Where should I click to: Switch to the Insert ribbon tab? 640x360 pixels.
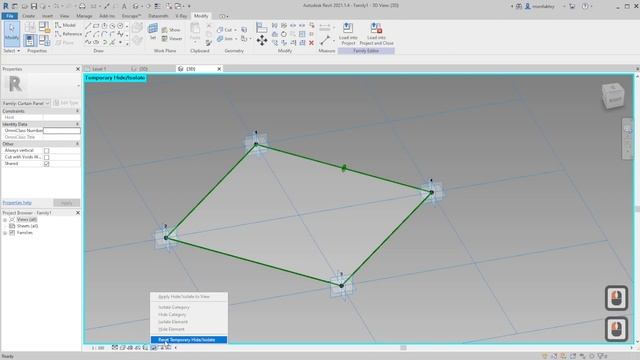[x=47, y=16]
